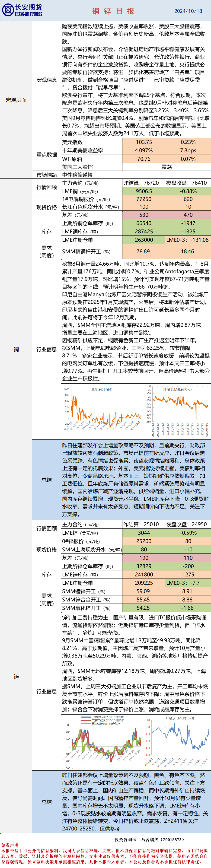This screenshot has width=211, height=868.
Task: Select the SMM镀锌开工 rate 59.09
Action: [144, 591]
